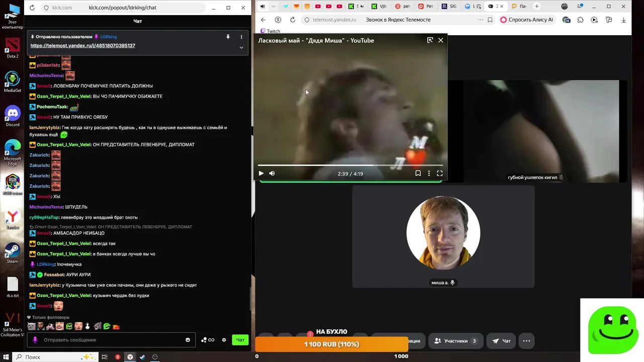Go back in Yandex Browser

point(263,20)
